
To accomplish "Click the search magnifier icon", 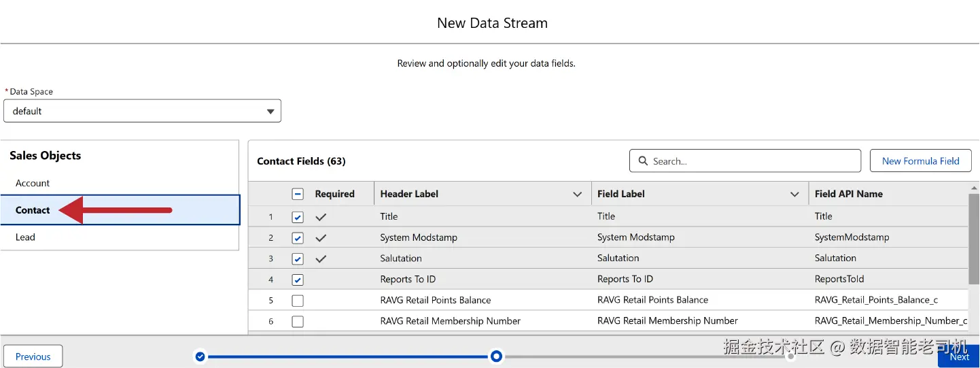I will click(x=643, y=161).
